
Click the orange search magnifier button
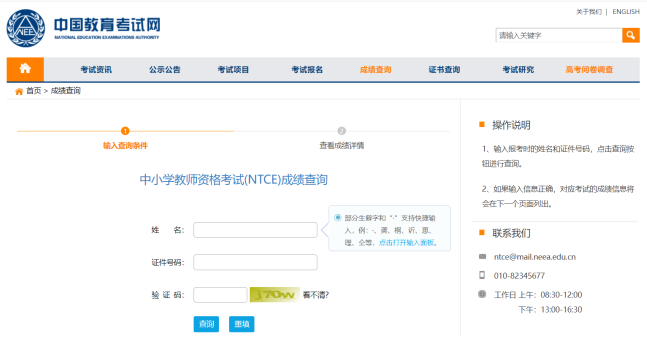(x=631, y=35)
